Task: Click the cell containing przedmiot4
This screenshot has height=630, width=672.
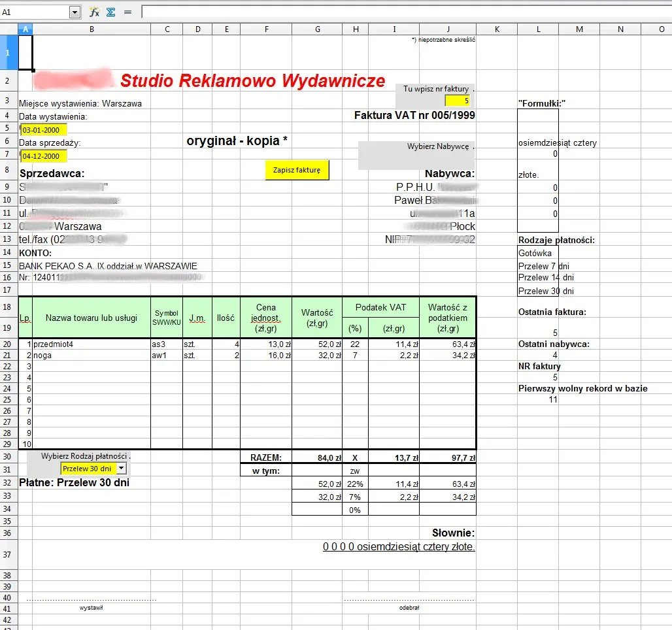Action: pos(91,344)
